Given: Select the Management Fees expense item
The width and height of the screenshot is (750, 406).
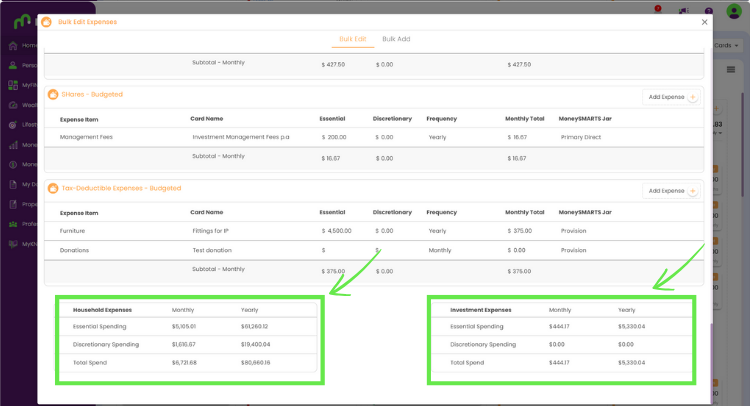Looking at the screenshot, I should [86, 137].
